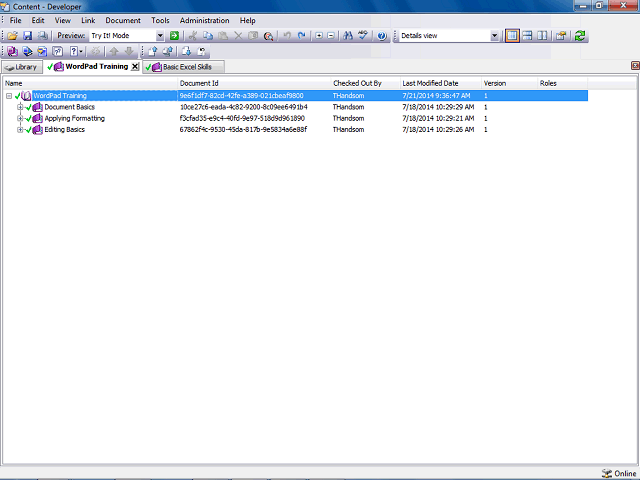The width and height of the screenshot is (640, 480).
Task: Click the Move Up arrow icon
Action: (x=114, y=51)
